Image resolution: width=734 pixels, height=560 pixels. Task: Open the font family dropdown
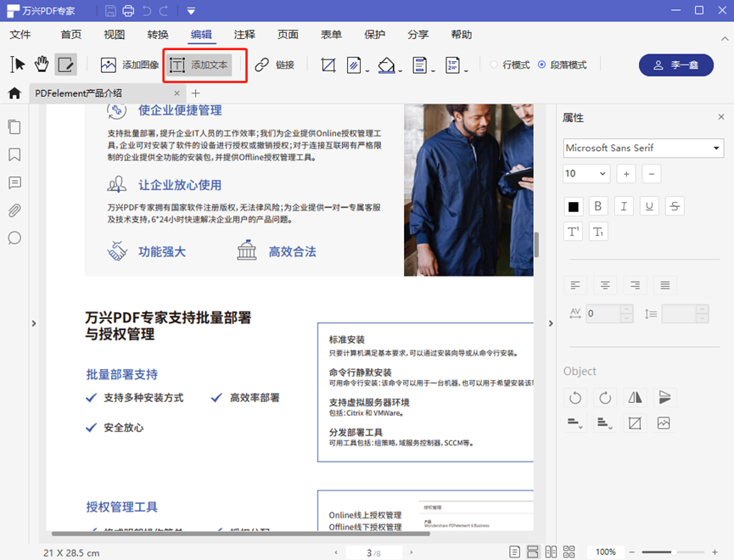[x=642, y=148]
